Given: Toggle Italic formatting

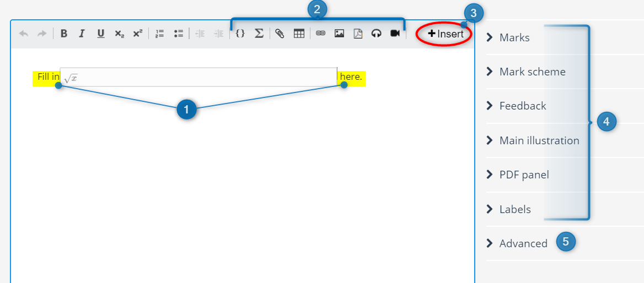Looking at the screenshot, I should [82, 34].
